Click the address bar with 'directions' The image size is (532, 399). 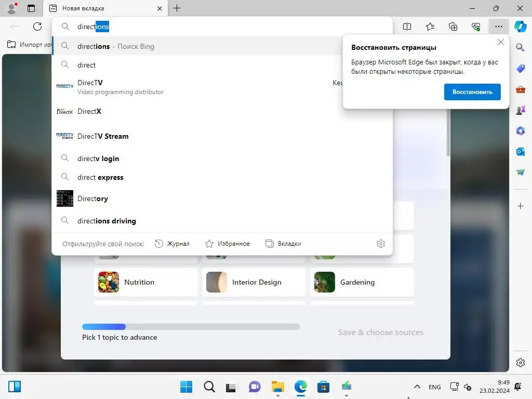[x=222, y=26]
